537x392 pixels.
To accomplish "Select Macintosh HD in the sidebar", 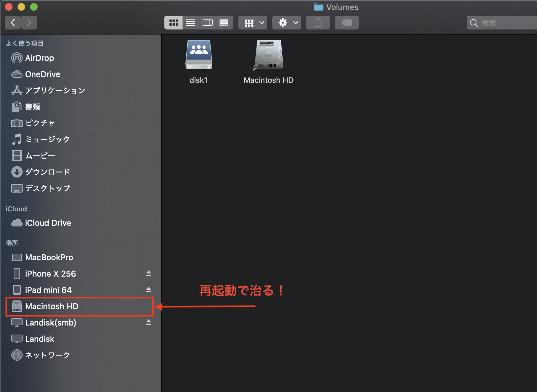I will pos(81,306).
